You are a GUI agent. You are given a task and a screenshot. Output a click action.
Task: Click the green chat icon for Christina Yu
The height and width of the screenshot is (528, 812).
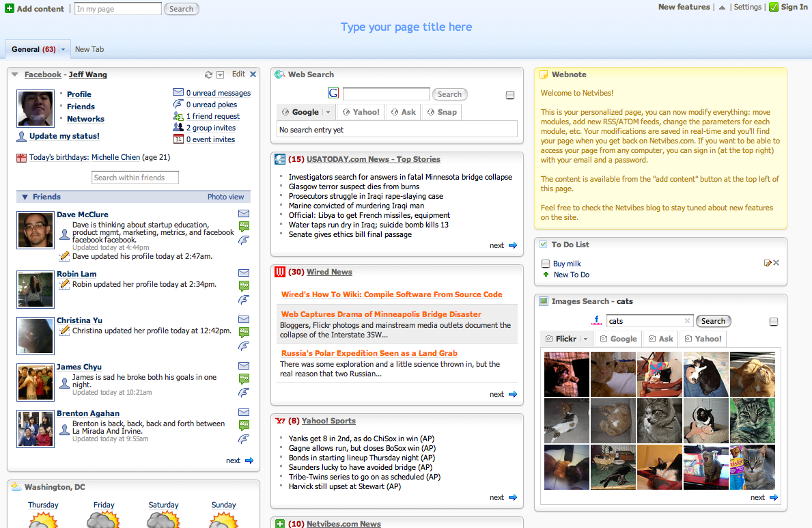tap(244, 333)
